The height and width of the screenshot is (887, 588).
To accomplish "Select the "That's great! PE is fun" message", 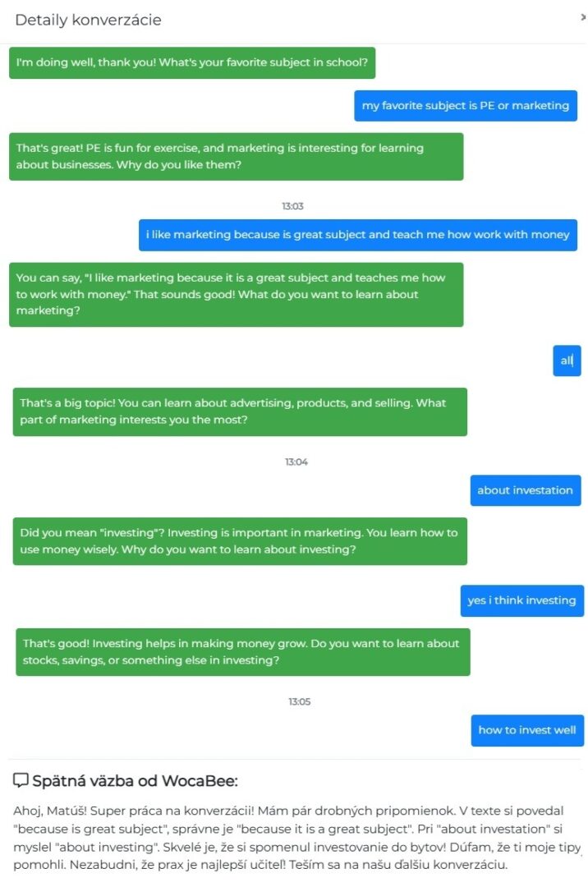I will [x=236, y=157].
